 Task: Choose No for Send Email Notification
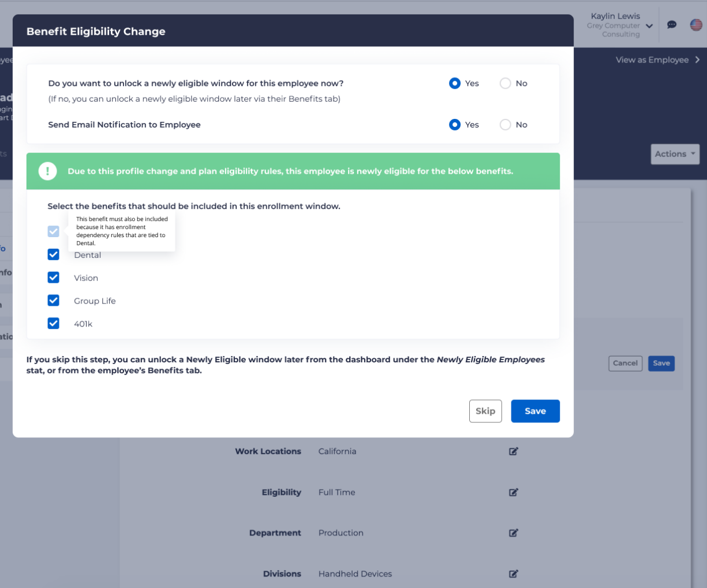[x=506, y=125]
